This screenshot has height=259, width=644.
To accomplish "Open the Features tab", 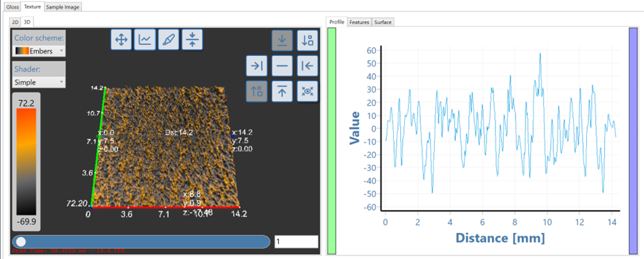I will pos(359,22).
